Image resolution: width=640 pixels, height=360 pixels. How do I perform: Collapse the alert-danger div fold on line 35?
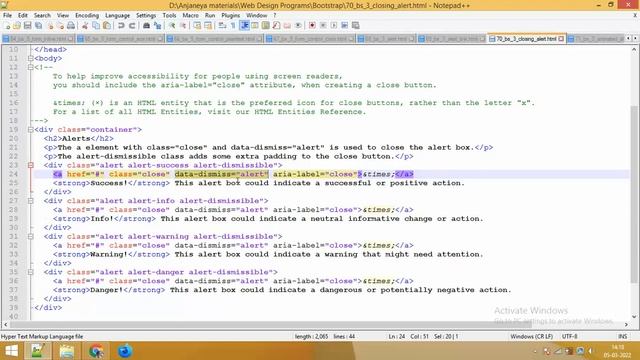tap(31, 272)
